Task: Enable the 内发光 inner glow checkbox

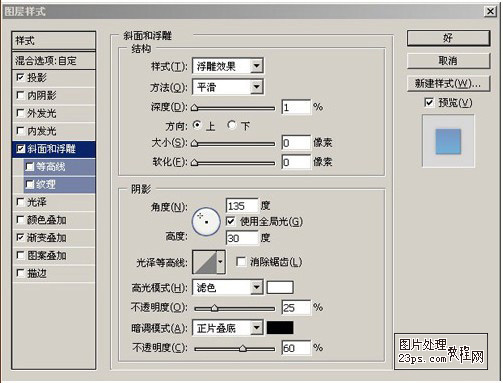Action: [20, 131]
